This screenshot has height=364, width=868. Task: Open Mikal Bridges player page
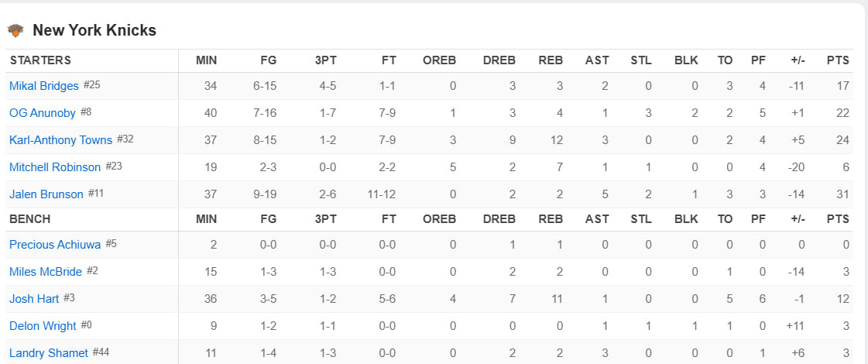click(x=43, y=86)
